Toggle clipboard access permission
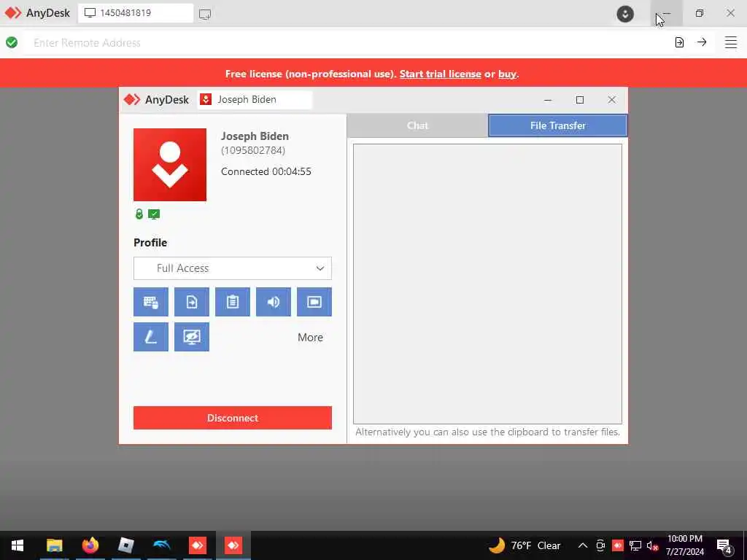 [x=233, y=302]
